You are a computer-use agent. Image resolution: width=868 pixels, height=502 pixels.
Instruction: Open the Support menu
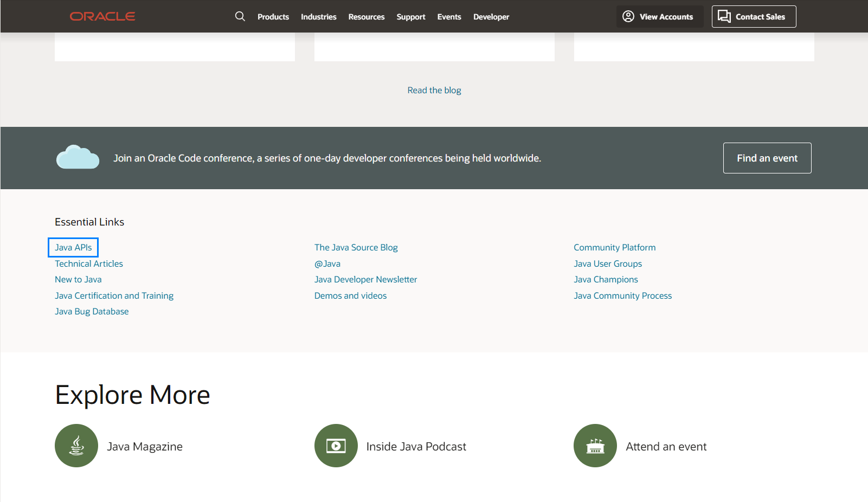point(411,17)
